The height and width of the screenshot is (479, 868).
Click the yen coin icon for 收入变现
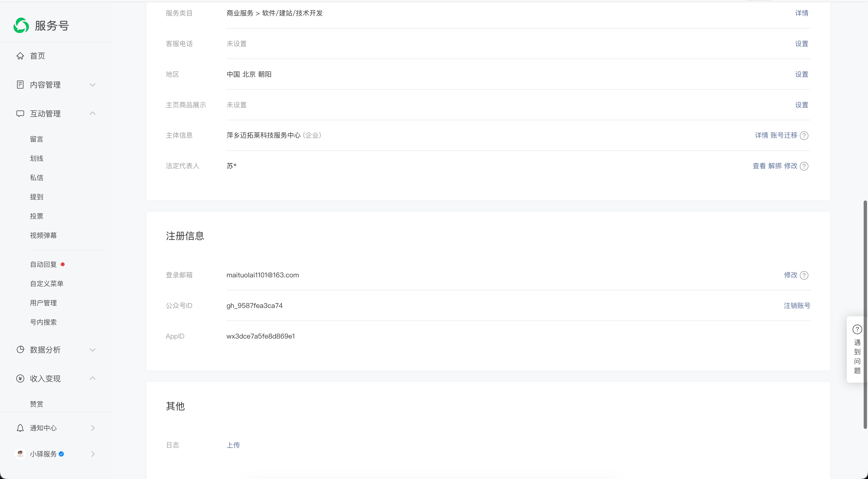[20, 378]
